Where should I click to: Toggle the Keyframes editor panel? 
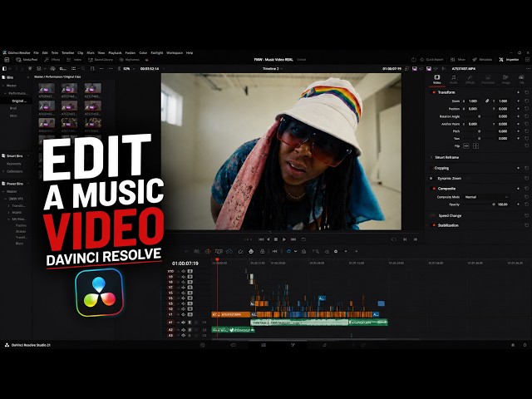tap(130, 60)
